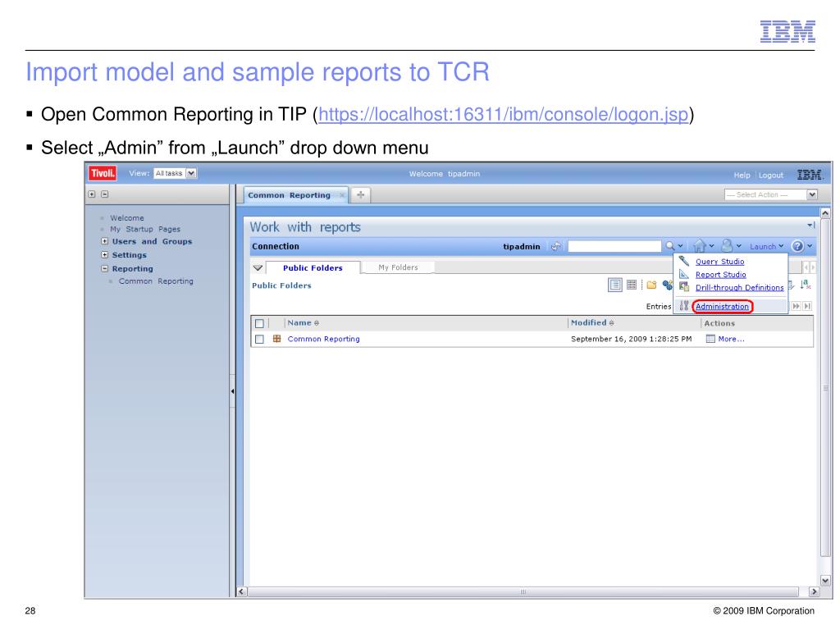Click the IBM logo in console header
The height and width of the screenshot is (630, 840).
[x=810, y=175]
